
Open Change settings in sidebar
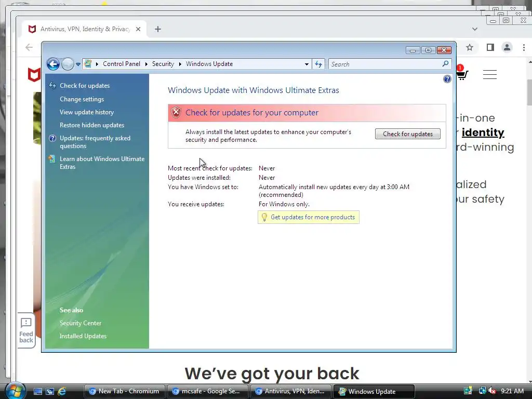point(82,99)
